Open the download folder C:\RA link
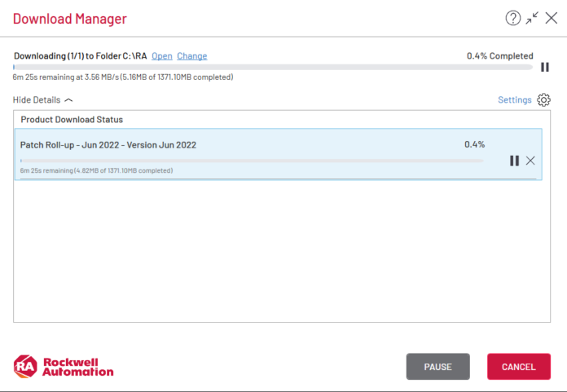Viewport: 567px width, 392px height. (162, 55)
